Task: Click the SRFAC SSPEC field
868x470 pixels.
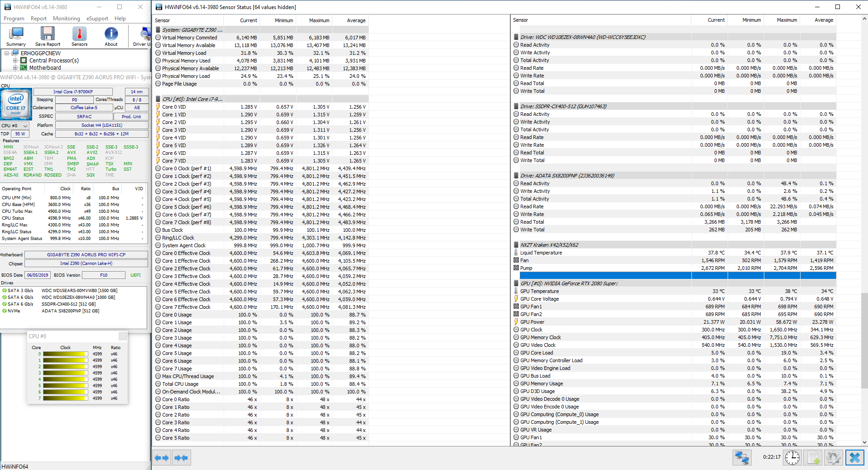Action: click(x=84, y=116)
